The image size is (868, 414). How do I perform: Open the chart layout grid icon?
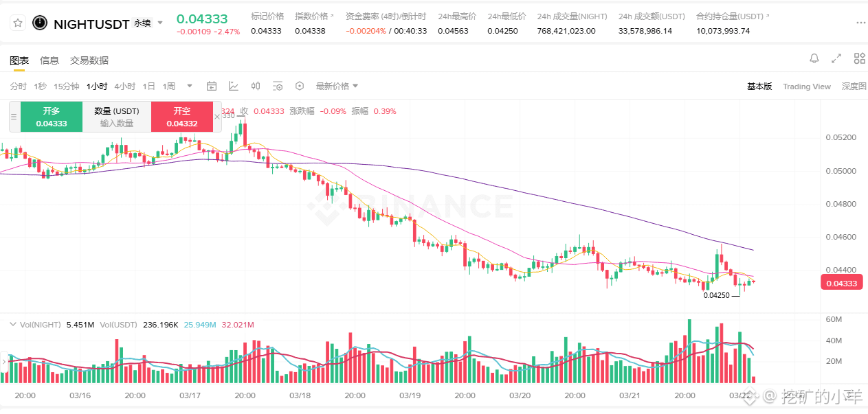coord(859,58)
